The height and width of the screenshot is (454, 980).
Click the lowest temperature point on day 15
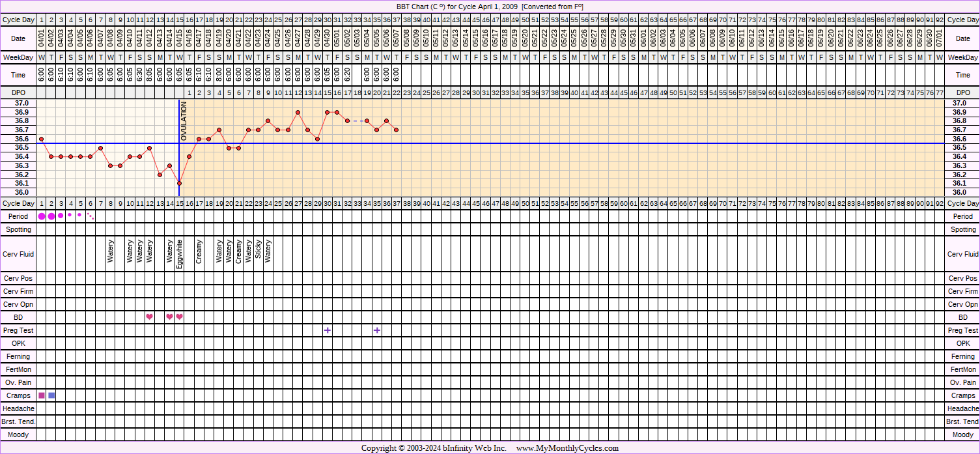point(179,184)
